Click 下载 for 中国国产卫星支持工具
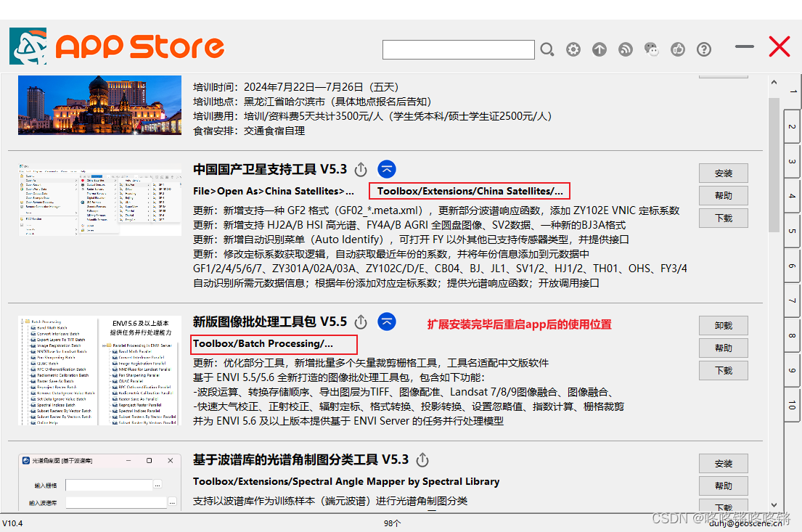Screen dimensions: 802x532 [x=724, y=218]
